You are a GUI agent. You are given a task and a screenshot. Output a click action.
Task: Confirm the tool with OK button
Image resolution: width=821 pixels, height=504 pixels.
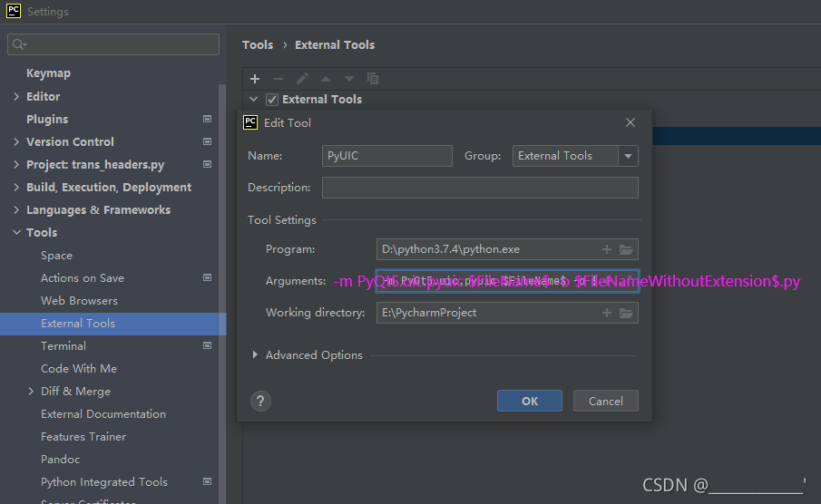530,401
